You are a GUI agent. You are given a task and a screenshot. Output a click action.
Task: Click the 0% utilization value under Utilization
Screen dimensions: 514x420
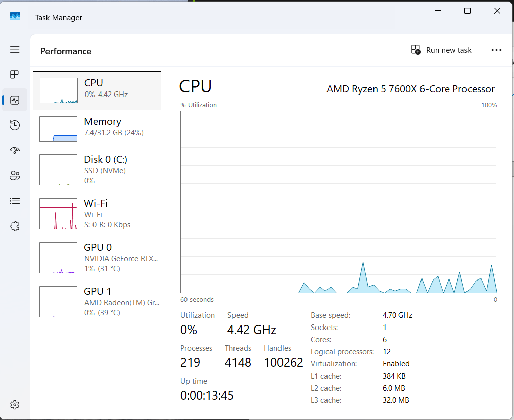(x=189, y=330)
